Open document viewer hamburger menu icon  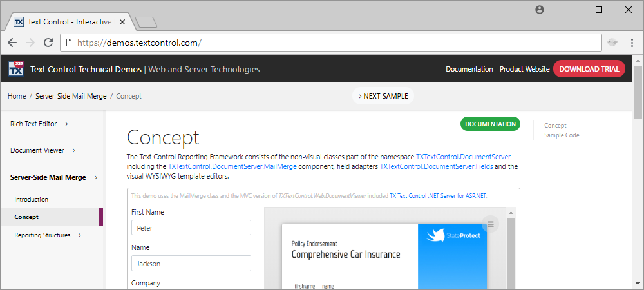pos(490,224)
